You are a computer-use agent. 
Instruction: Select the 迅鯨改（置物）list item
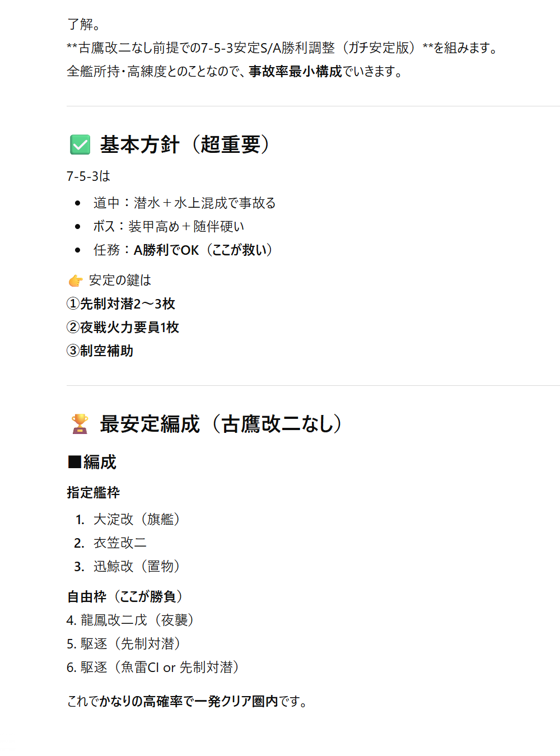136,567
